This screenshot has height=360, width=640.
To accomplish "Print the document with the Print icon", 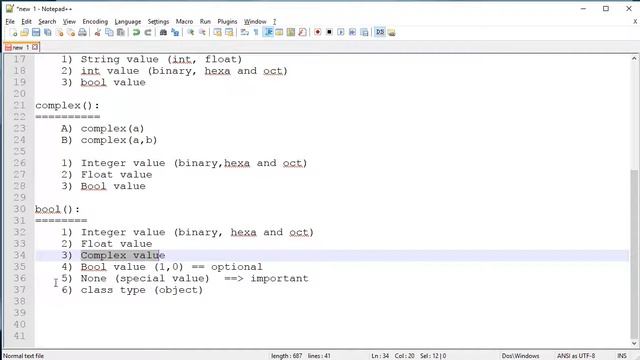I will click(x=82, y=32).
